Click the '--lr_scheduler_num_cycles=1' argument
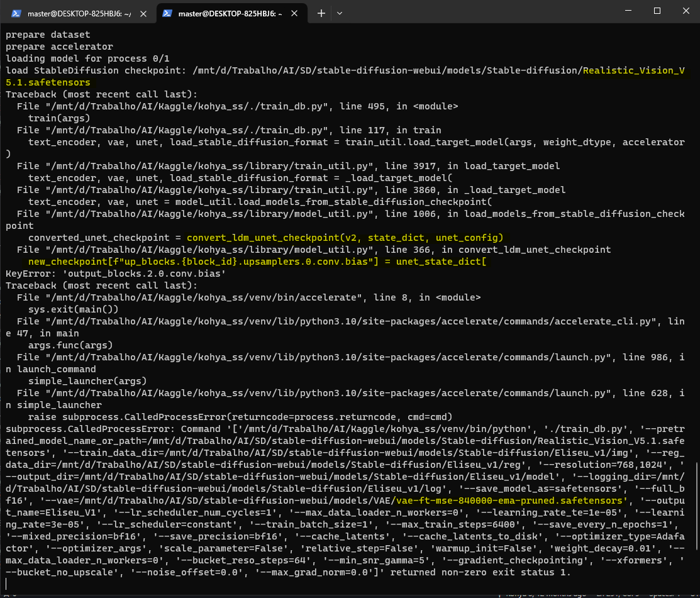700x598 pixels. [x=195, y=512]
